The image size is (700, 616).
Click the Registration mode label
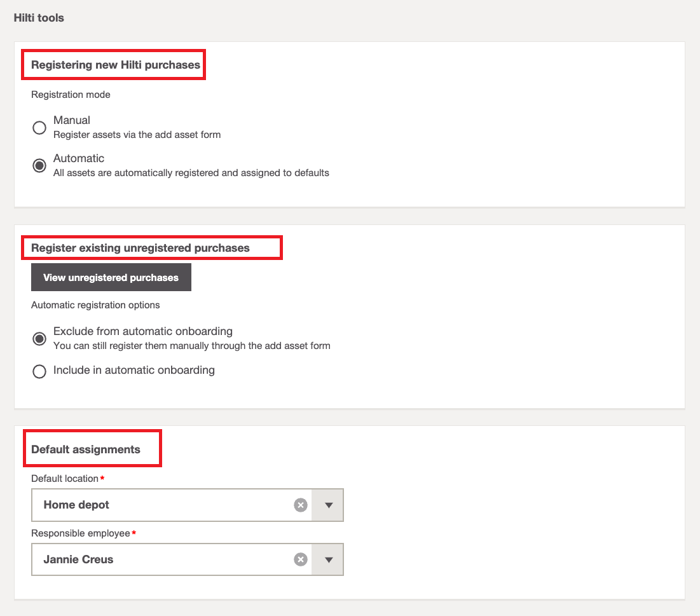[71, 95]
